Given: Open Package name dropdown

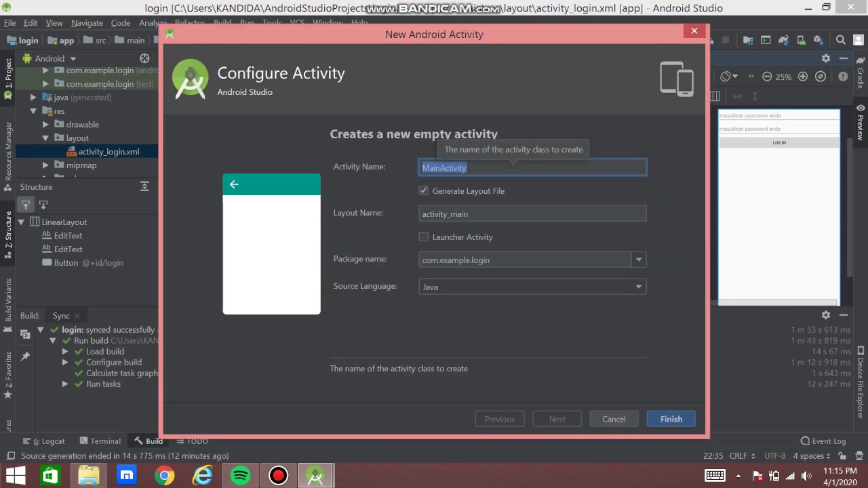Looking at the screenshot, I should point(639,260).
